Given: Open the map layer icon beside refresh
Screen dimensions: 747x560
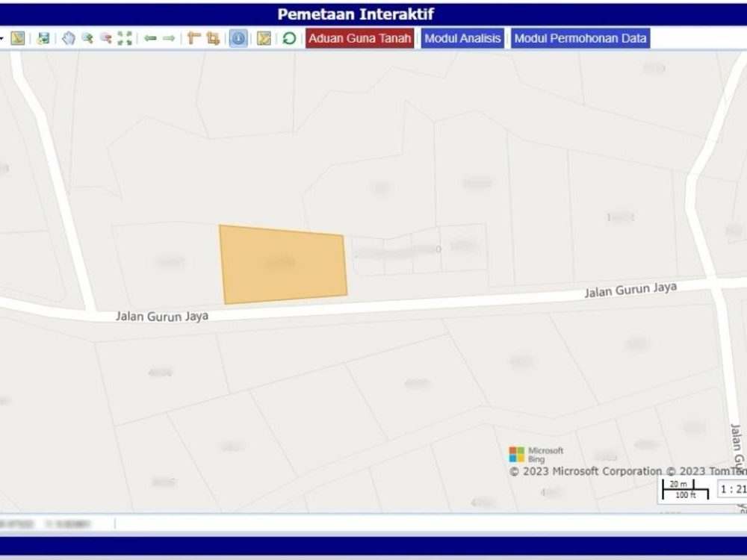Looking at the screenshot, I should pyautogui.click(x=264, y=38).
